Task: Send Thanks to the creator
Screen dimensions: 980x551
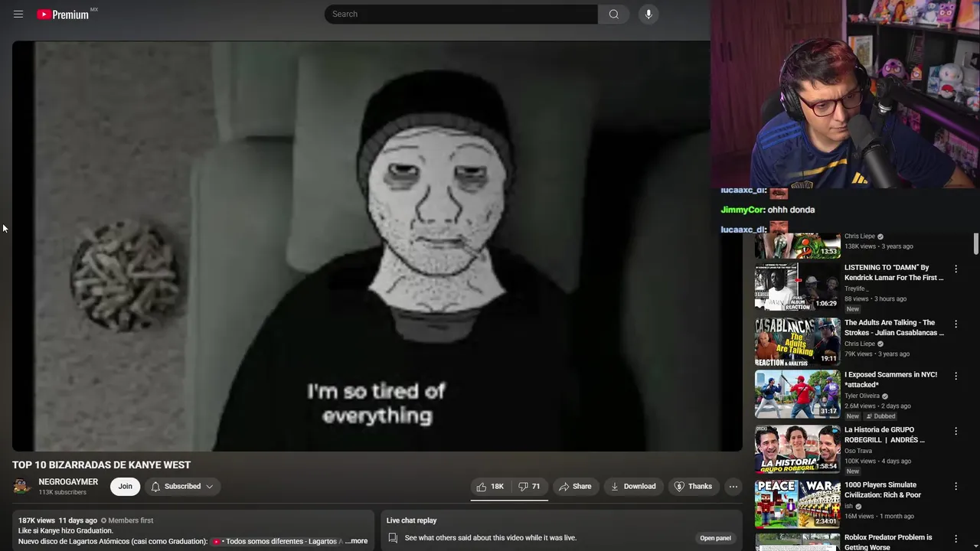Action: pos(693,486)
